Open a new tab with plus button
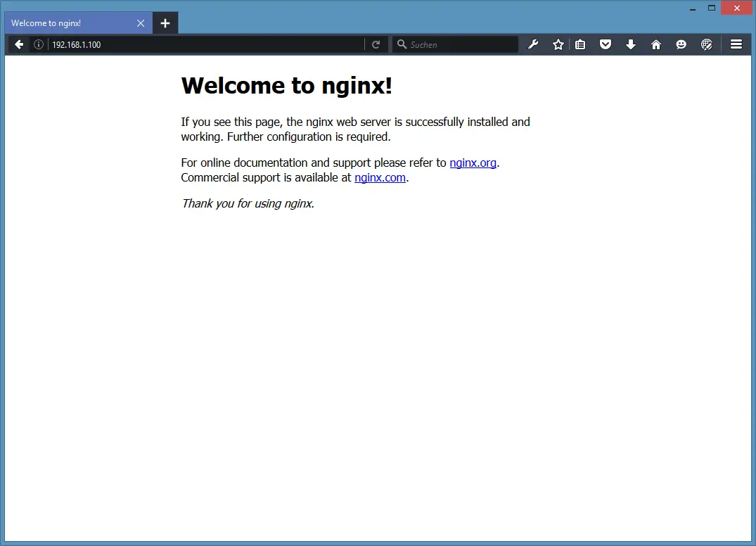 pos(165,23)
